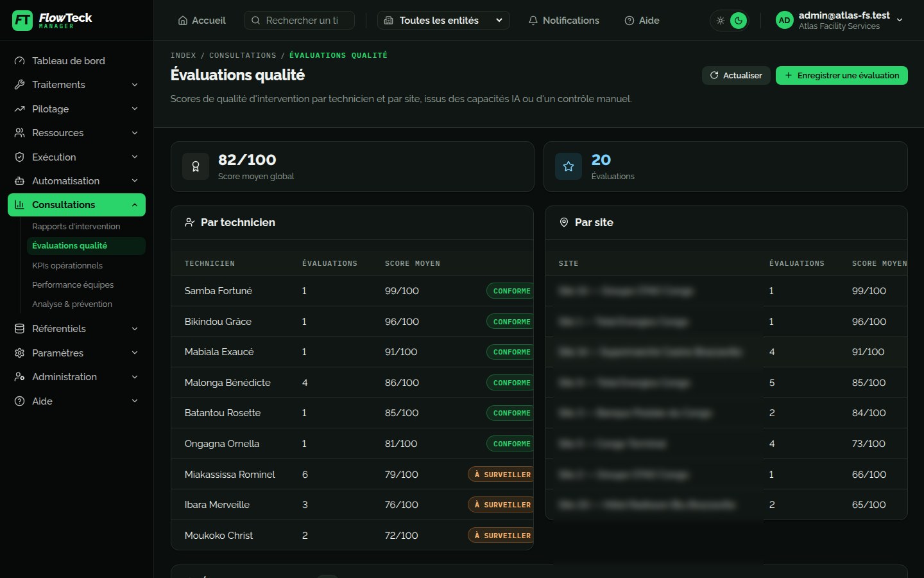The width and height of the screenshot is (924, 578).
Task: Open the Toutes les entités dropdown
Action: (x=443, y=21)
